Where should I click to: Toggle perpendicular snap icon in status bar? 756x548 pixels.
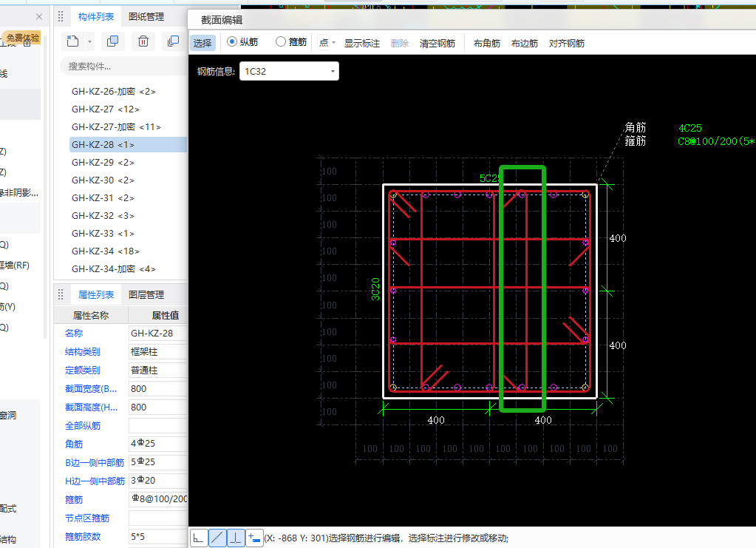point(236,538)
